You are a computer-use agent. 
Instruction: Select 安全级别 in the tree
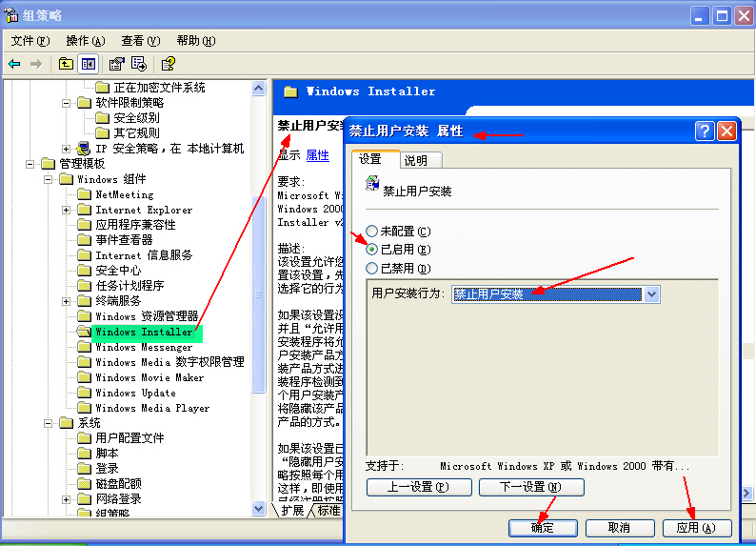[x=136, y=118]
